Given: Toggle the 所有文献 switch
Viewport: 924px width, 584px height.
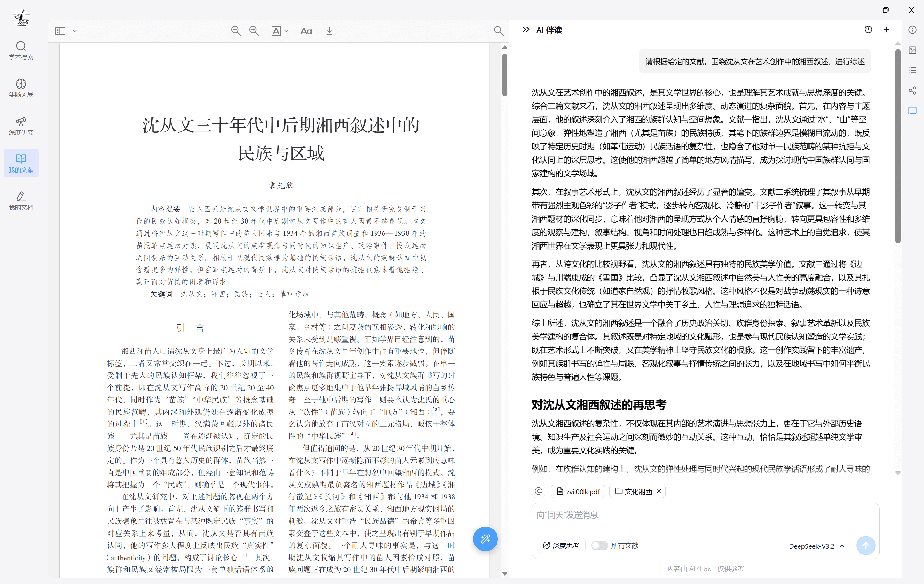Looking at the screenshot, I should 599,545.
